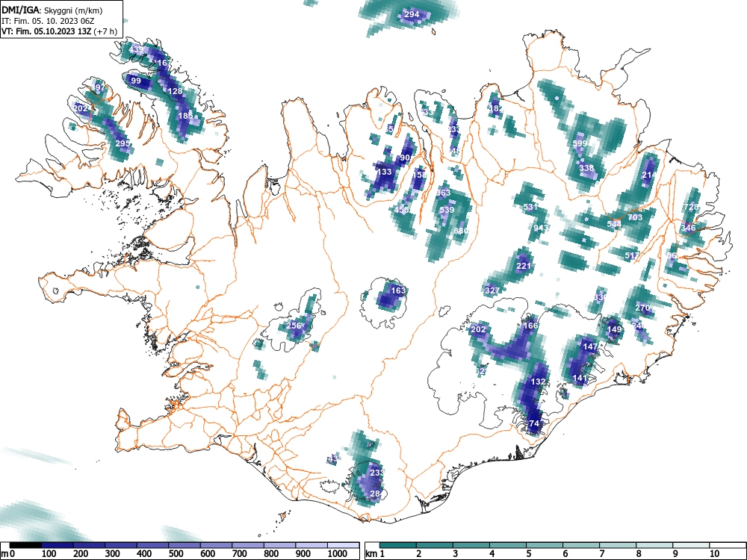This screenshot has width=747, height=560.
Task: Click the visibility value 90 on the map
Action: [406, 158]
